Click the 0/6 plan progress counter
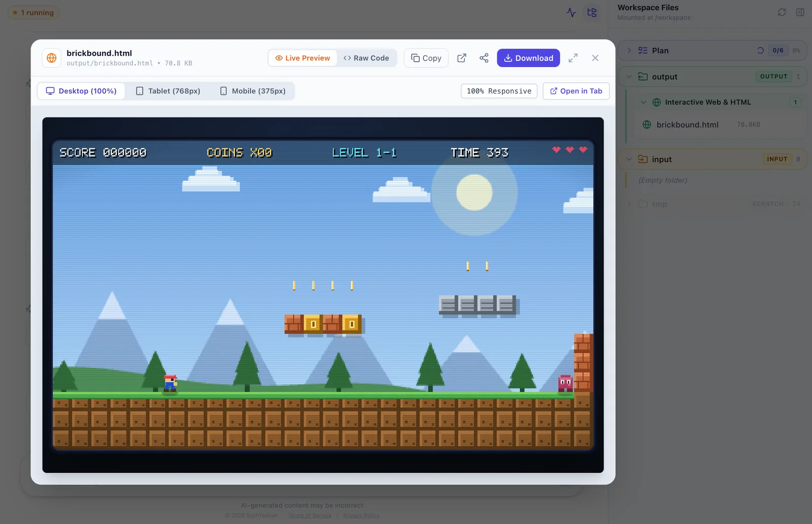Viewport: 812px width, 524px height. pos(778,50)
